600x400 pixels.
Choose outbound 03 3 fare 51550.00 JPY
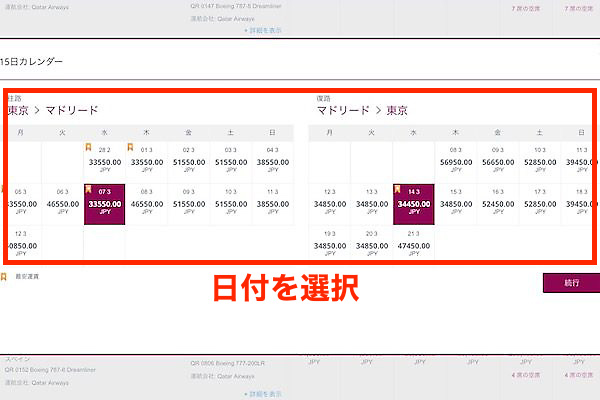(x=231, y=162)
